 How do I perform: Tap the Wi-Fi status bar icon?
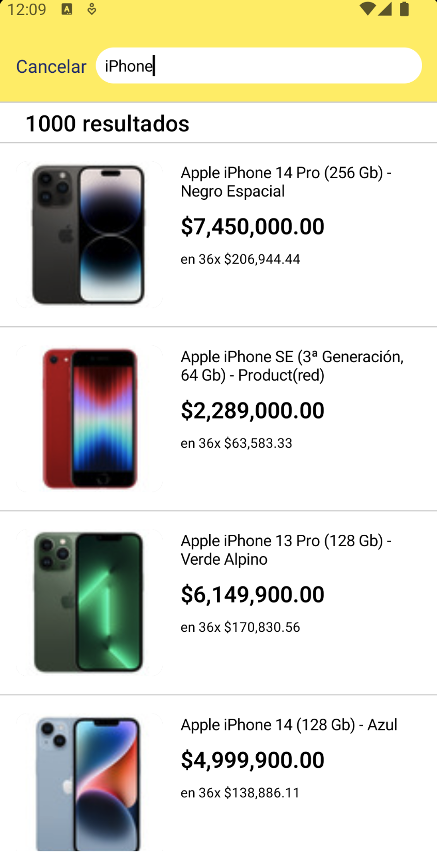click(368, 9)
